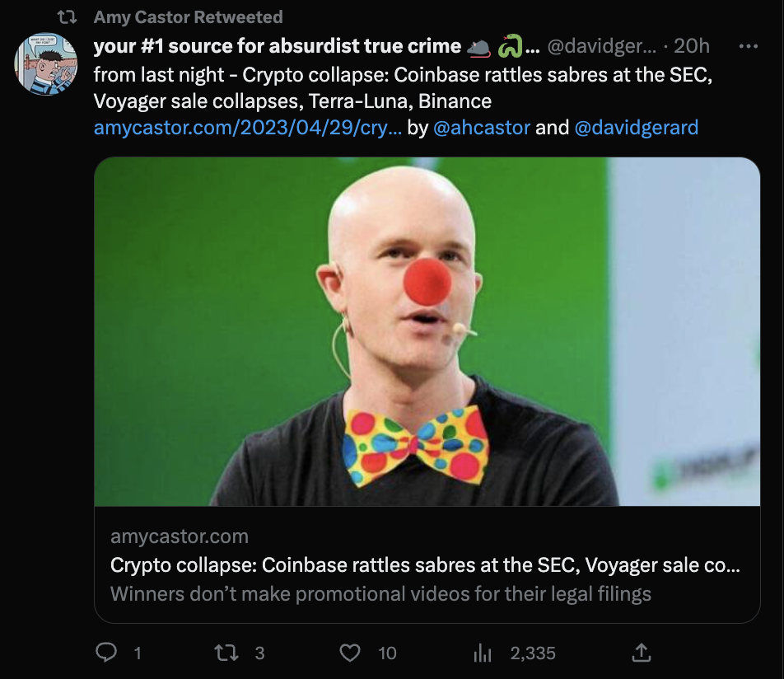The height and width of the screenshot is (679, 784).
Task: Retweet this post using the retweet icon
Action: 225,653
